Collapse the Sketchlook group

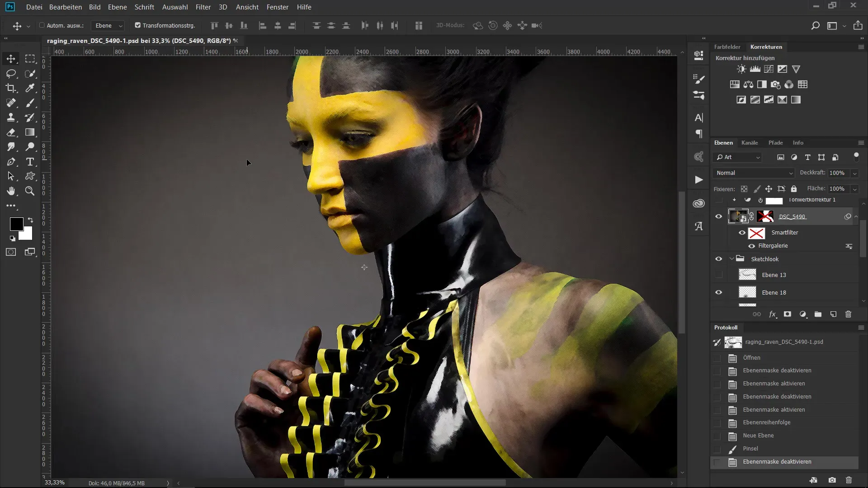click(731, 259)
